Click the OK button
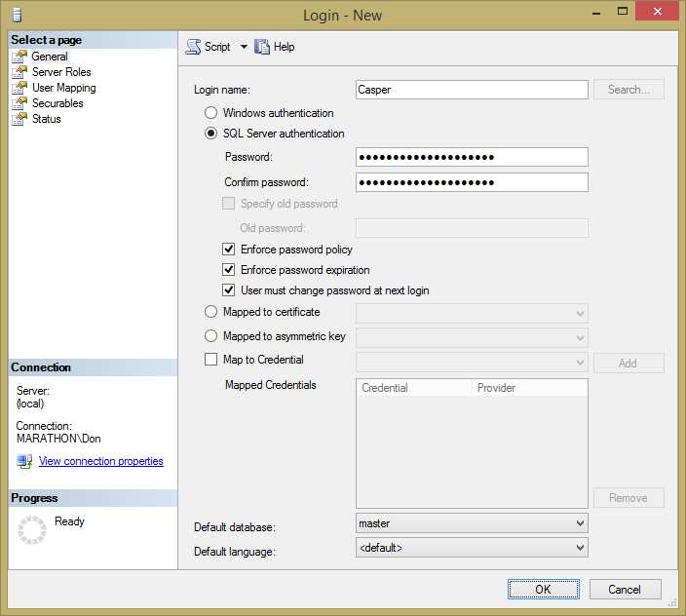This screenshot has height=616, width=686. click(x=544, y=590)
